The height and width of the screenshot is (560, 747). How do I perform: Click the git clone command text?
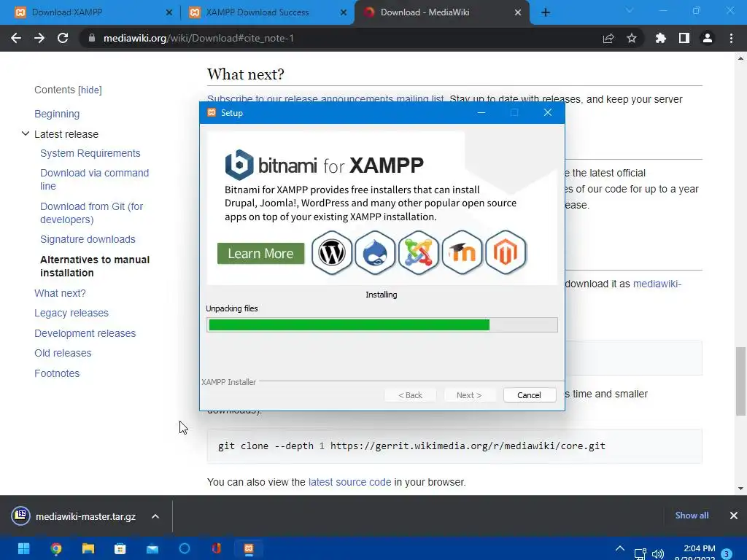[411, 446]
